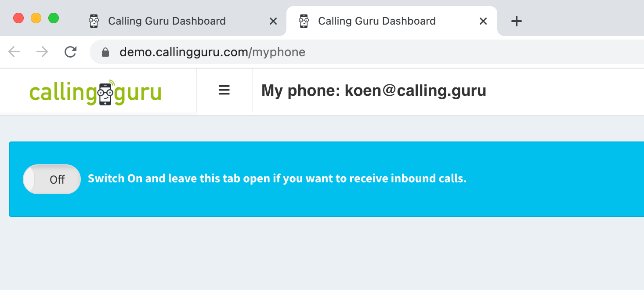The image size is (644, 290).
Task: Maximize the window with green button
Action: point(54,18)
